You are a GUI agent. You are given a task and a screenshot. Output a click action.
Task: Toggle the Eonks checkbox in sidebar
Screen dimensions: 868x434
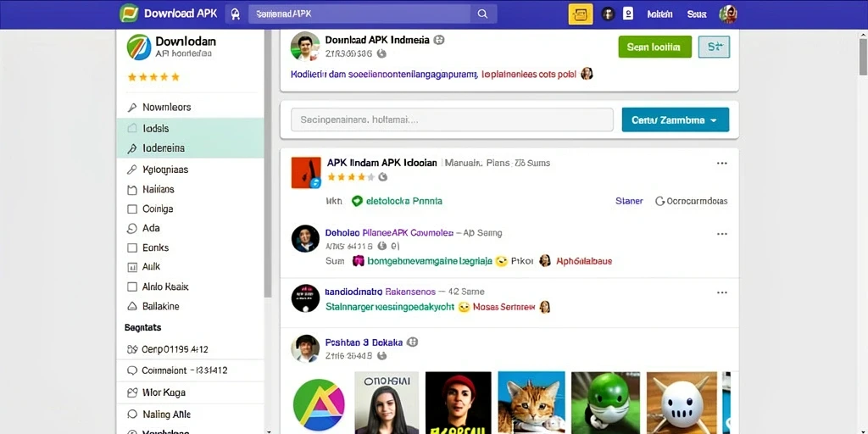pyautogui.click(x=131, y=248)
